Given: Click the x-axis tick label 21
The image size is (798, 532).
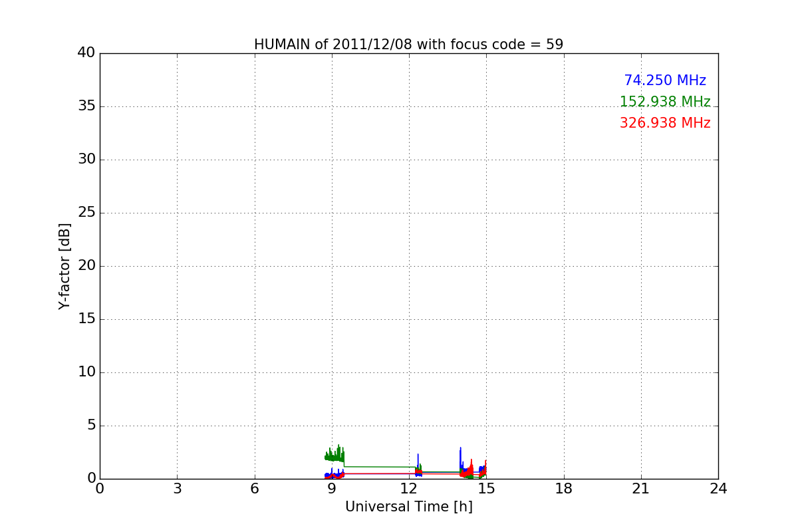Looking at the screenshot, I should pyautogui.click(x=641, y=489).
